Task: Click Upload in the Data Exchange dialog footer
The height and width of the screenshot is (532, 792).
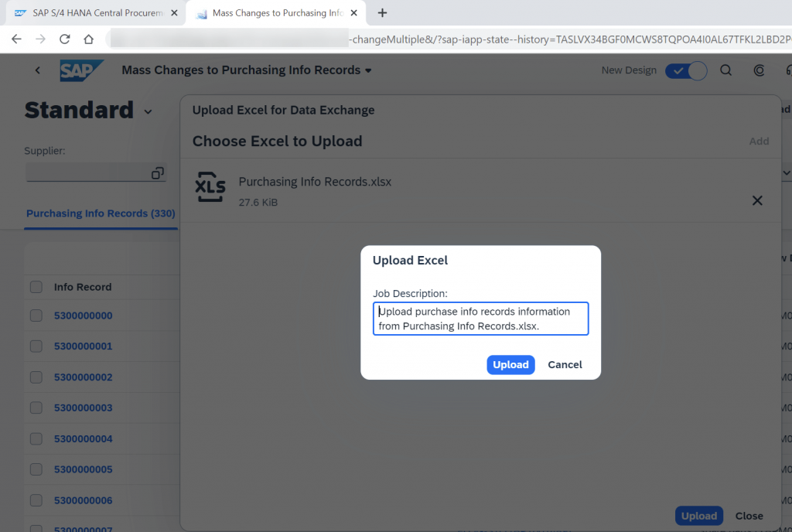Action: (699, 516)
